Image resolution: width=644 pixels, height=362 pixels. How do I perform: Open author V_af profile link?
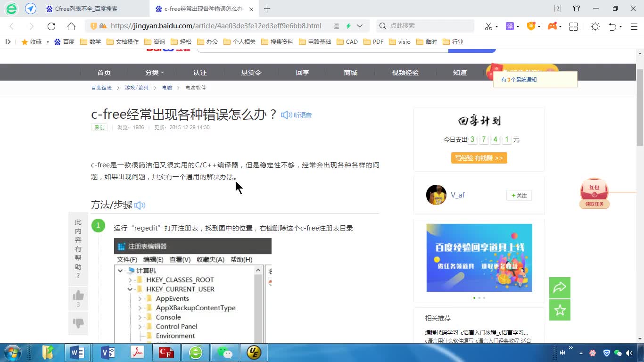pos(458,195)
